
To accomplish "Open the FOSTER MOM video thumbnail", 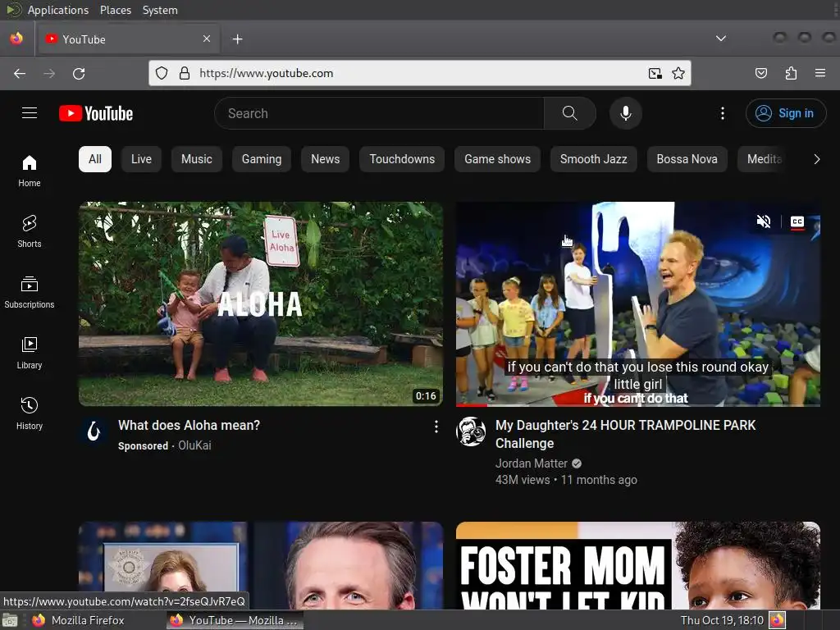I will point(638,565).
